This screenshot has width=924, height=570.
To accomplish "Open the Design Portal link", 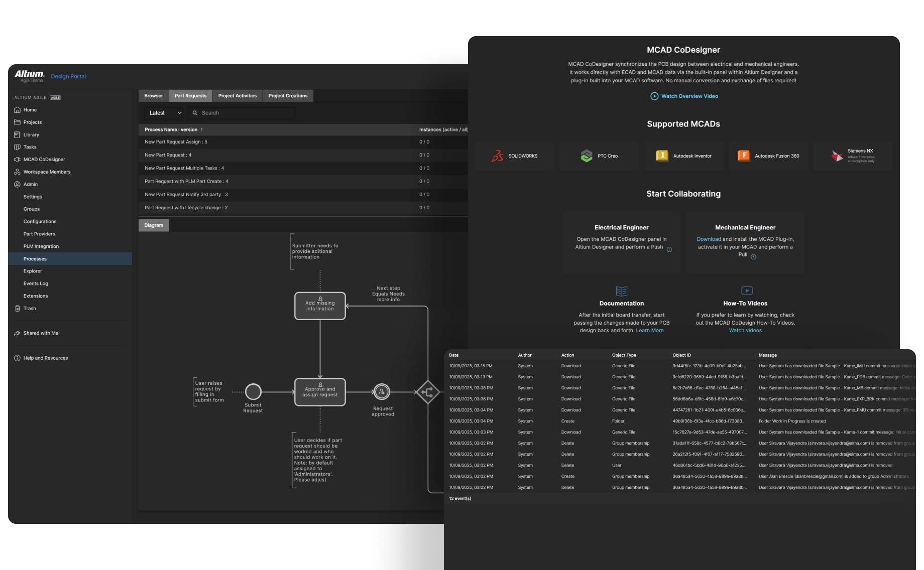I will (68, 77).
